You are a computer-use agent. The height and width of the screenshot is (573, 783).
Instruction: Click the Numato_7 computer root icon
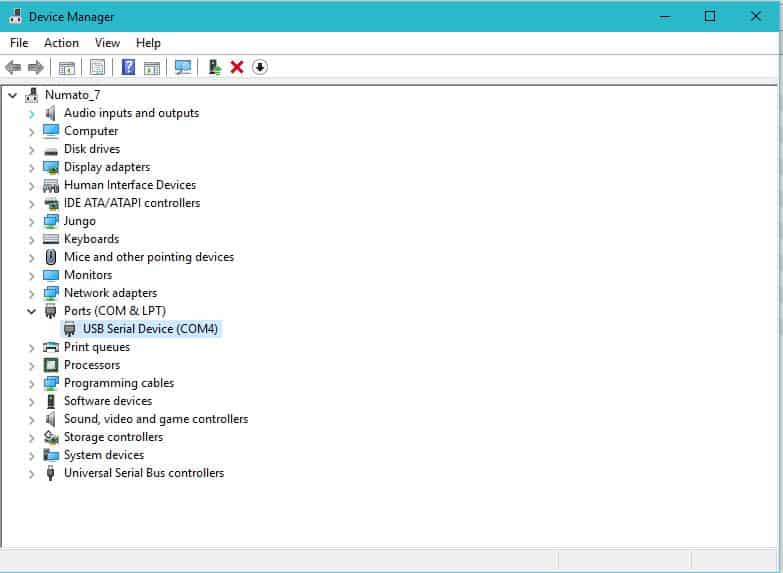32,95
